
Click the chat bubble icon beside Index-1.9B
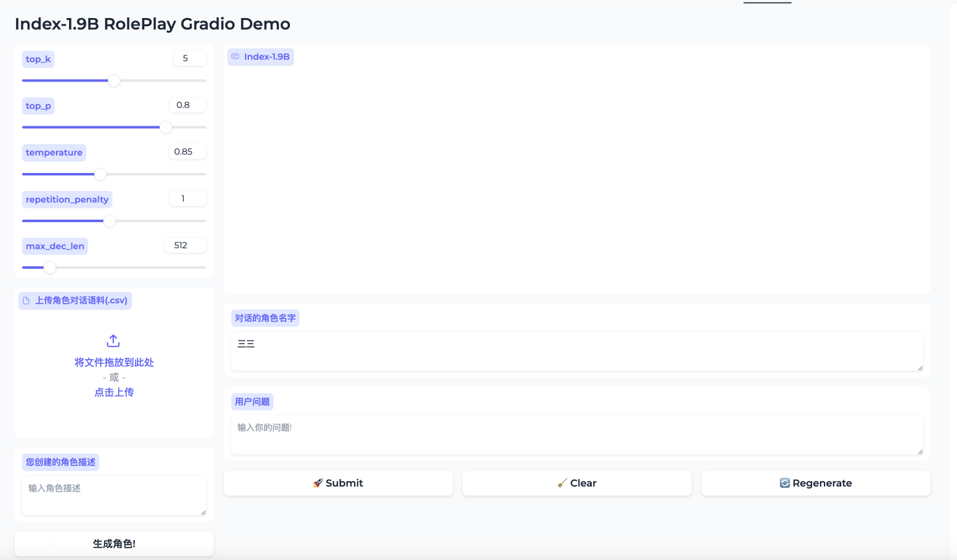point(235,57)
